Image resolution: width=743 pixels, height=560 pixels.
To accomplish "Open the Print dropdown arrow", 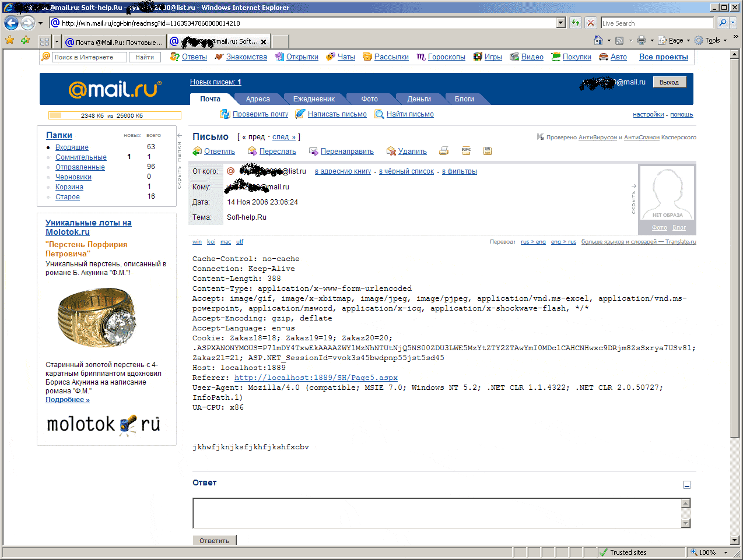I will pos(652,40).
